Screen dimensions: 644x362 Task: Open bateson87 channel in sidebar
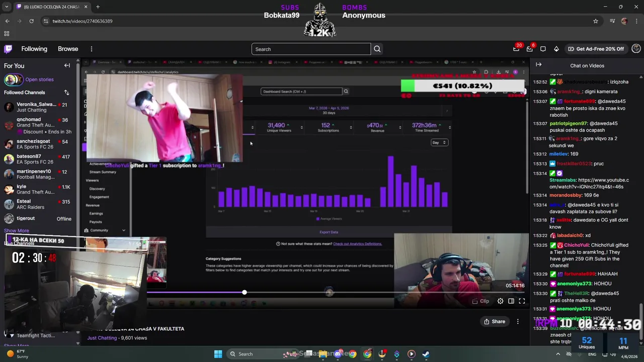point(39,159)
